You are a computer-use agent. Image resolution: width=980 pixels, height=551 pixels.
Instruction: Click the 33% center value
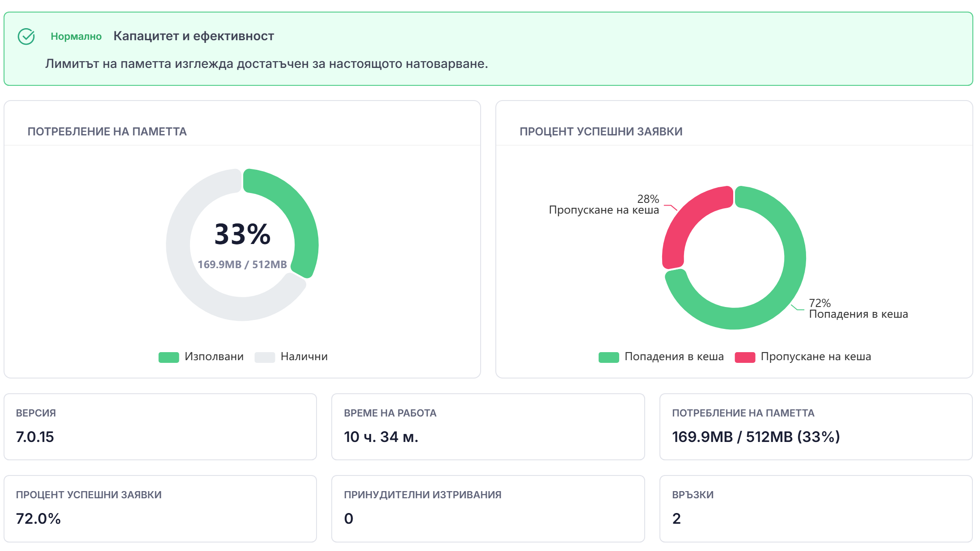tap(242, 234)
